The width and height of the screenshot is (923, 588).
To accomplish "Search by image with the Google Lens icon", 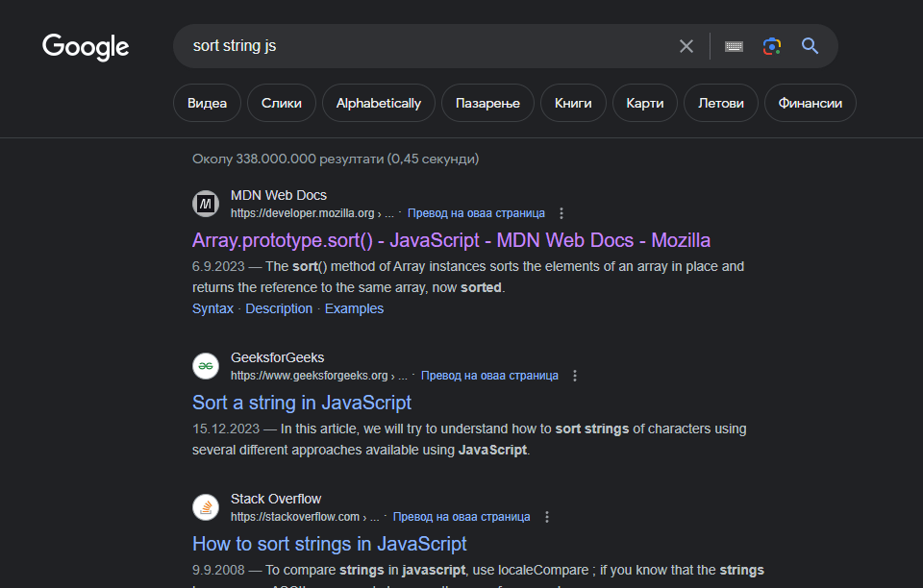I will pos(772,46).
